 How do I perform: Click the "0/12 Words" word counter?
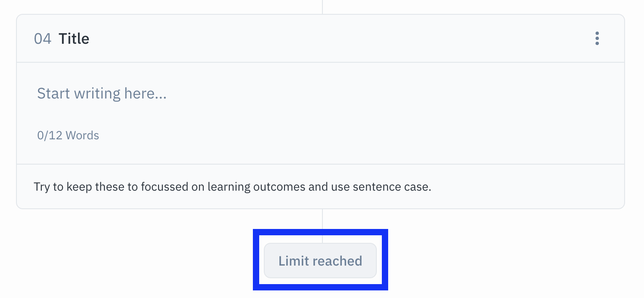click(x=68, y=136)
